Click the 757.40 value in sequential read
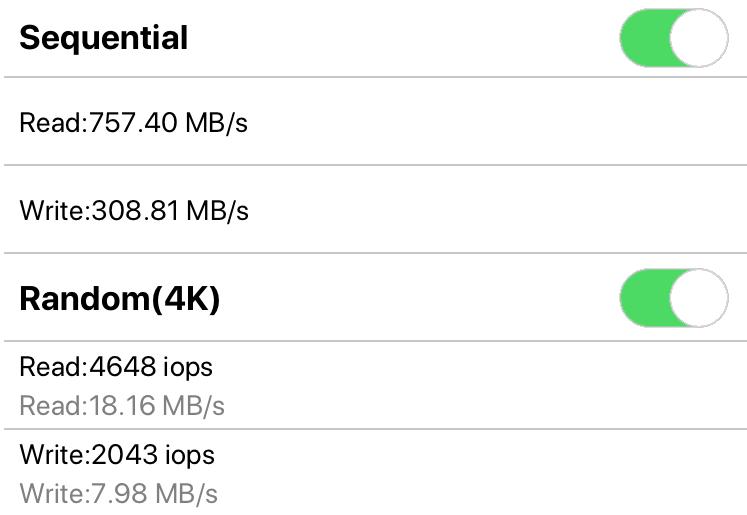Image resolution: width=747 pixels, height=515 pixels. pos(124,124)
